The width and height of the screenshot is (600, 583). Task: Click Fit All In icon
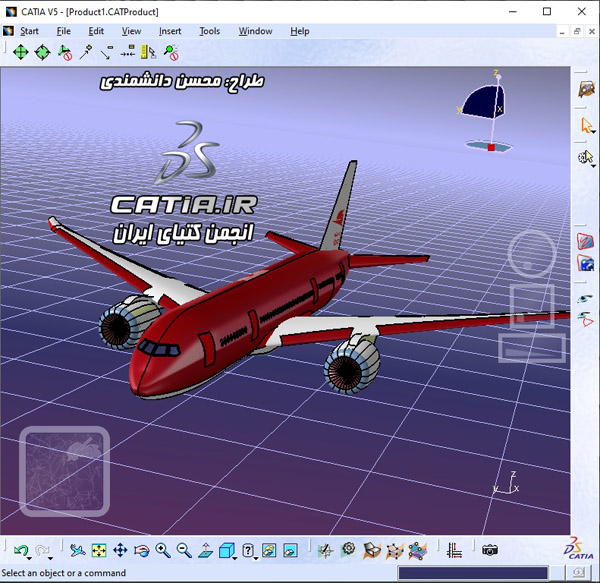(x=99, y=550)
